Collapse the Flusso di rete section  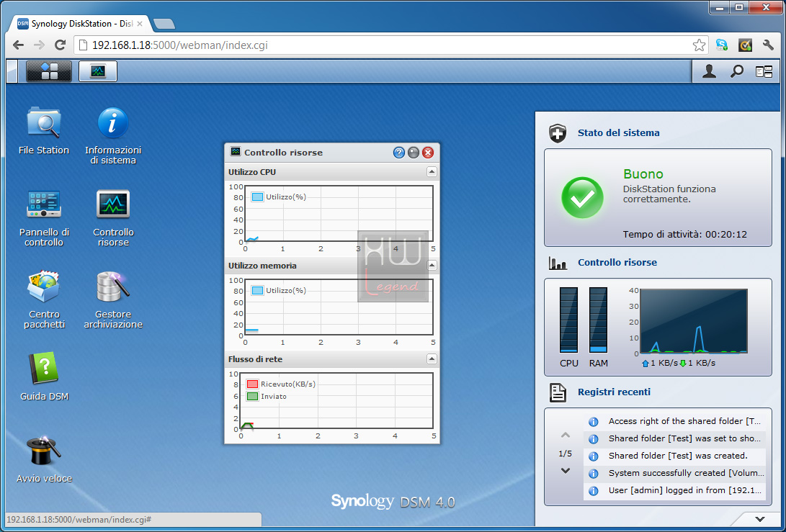tap(432, 359)
